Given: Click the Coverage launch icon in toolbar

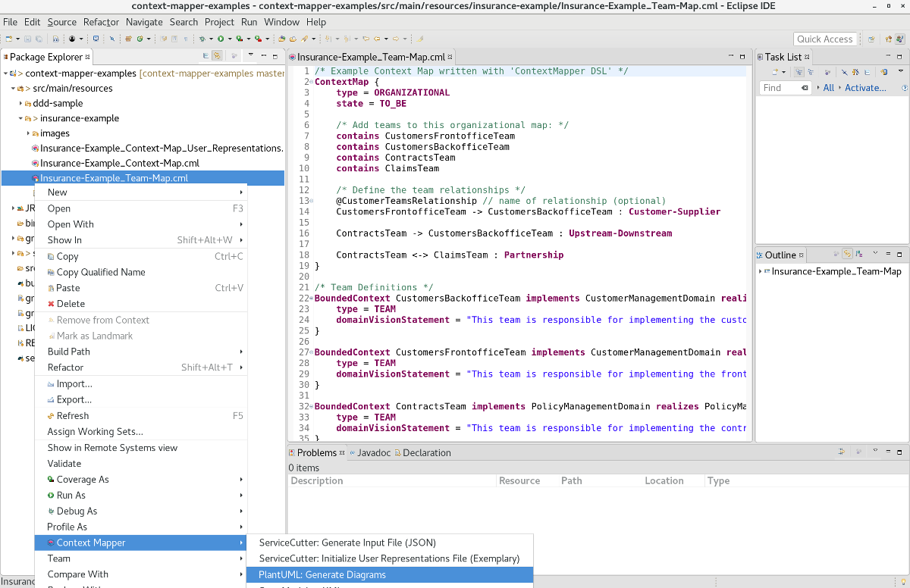Looking at the screenshot, I should coord(239,39).
